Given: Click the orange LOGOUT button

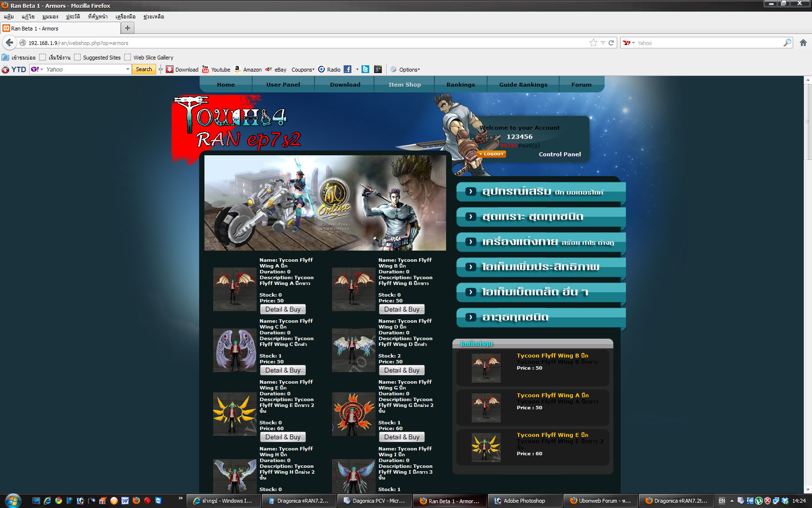Looking at the screenshot, I should [491, 154].
